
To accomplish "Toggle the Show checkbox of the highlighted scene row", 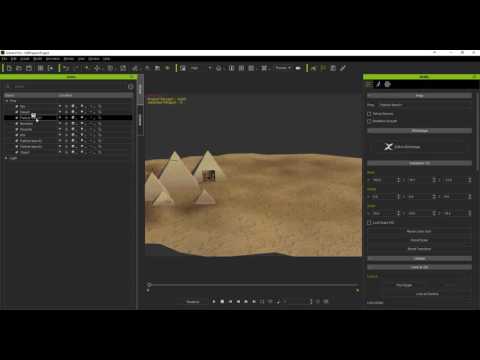I will 60,118.
